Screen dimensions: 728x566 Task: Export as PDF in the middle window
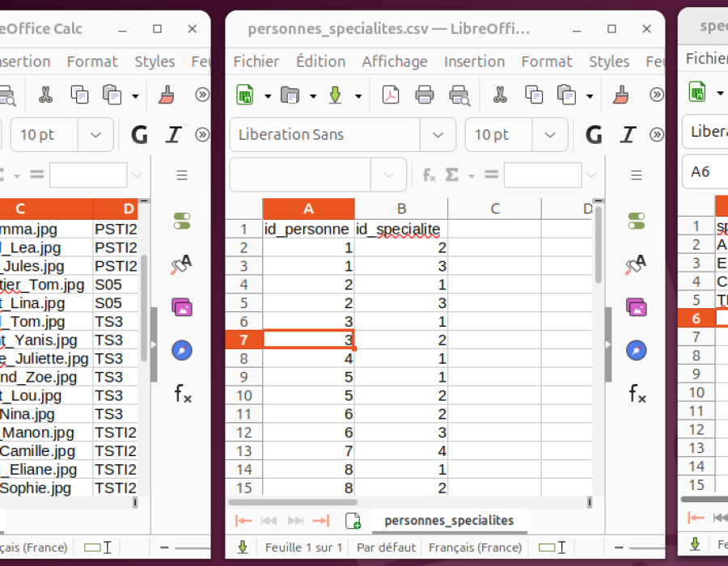coord(391,95)
